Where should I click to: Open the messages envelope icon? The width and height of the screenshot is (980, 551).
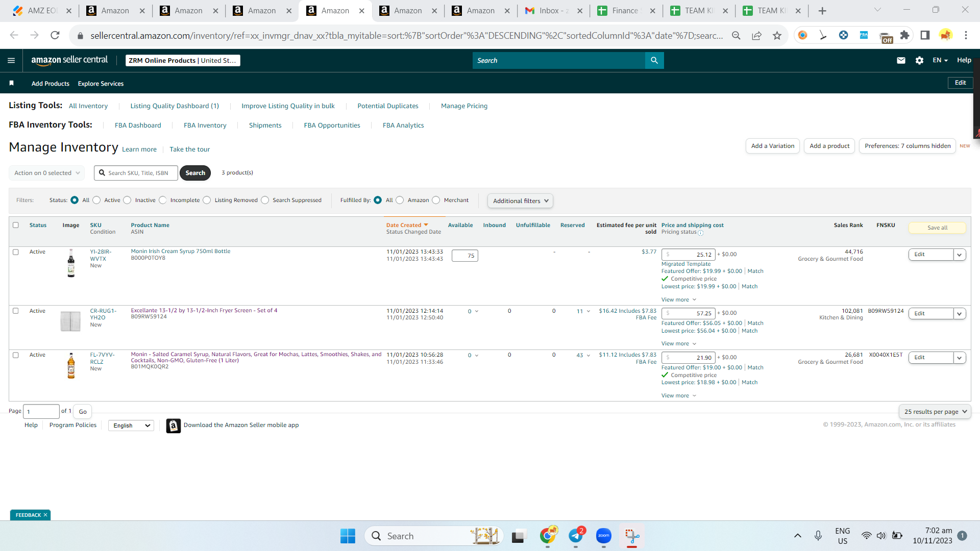click(901, 60)
